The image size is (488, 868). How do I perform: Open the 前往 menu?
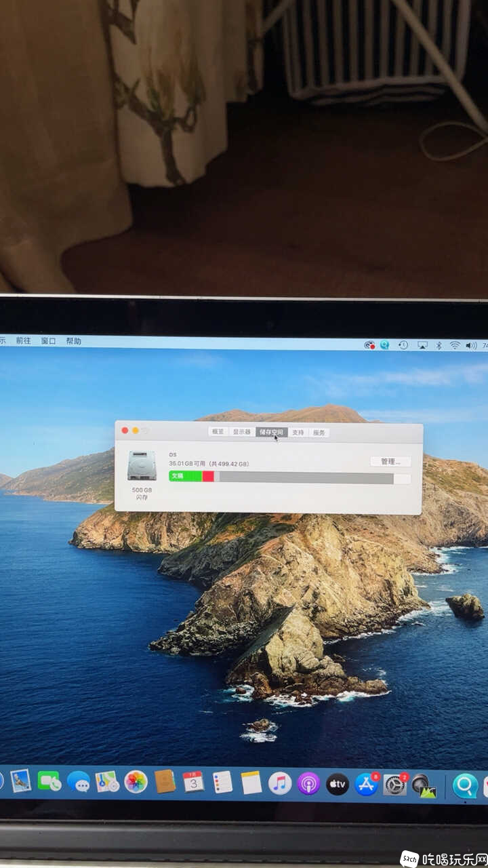tap(24, 341)
